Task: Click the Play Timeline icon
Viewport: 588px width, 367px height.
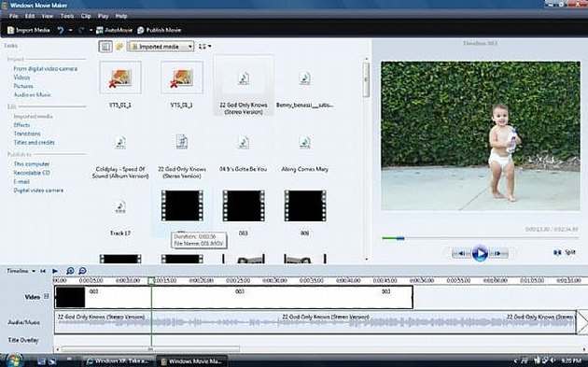Action: coord(55,271)
